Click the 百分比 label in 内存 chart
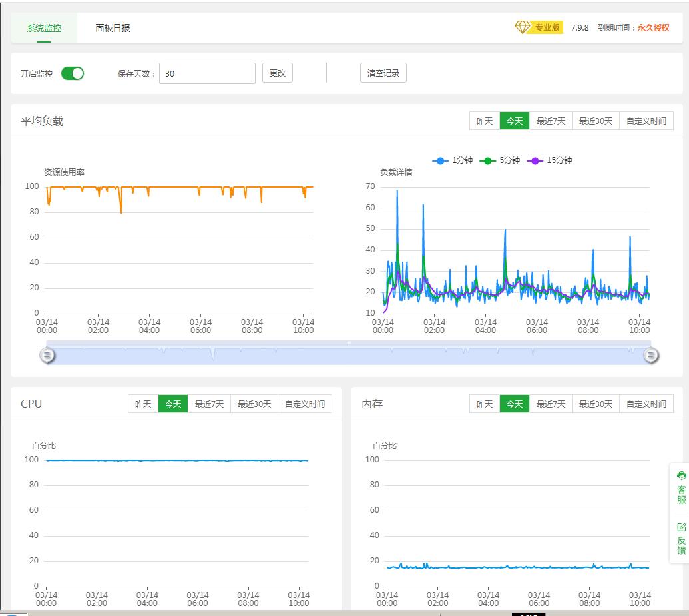Image resolution: width=689 pixels, height=616 pixels. [385, 446]
